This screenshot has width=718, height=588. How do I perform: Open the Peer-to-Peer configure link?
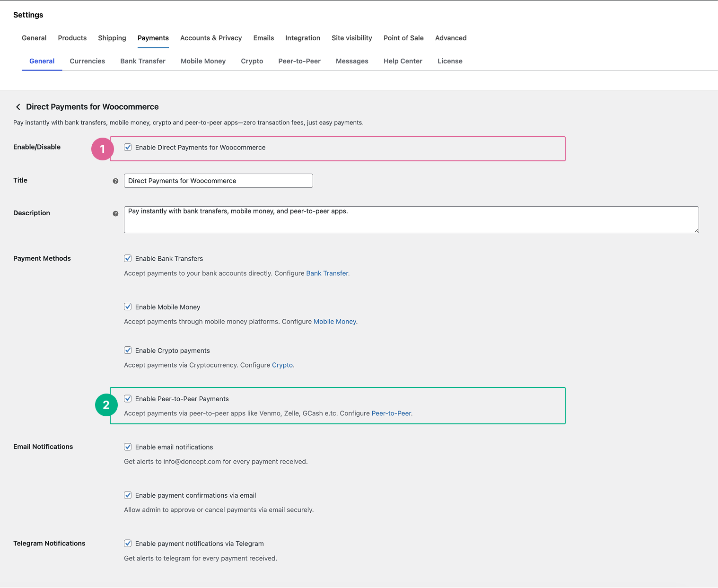pyautogui.click(x=391, y=413)
